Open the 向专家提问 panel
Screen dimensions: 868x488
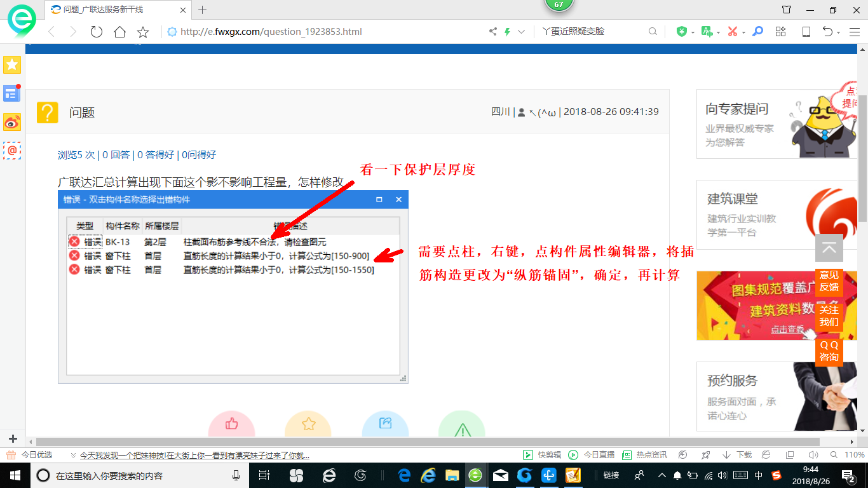(x=777, y=123)
